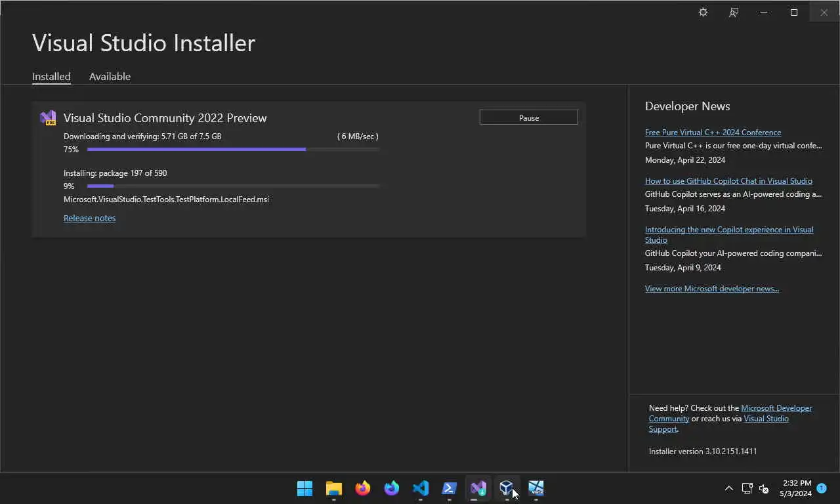Click the Visual Studio Preview product logo
Screen dimensions: 840x504
(48, 118)
